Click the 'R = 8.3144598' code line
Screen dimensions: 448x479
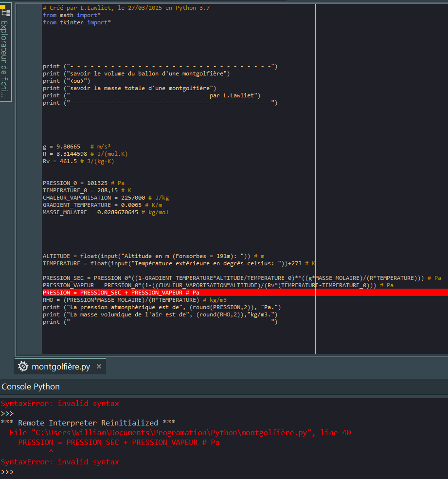pyautogui.click(x=85, y=154)
